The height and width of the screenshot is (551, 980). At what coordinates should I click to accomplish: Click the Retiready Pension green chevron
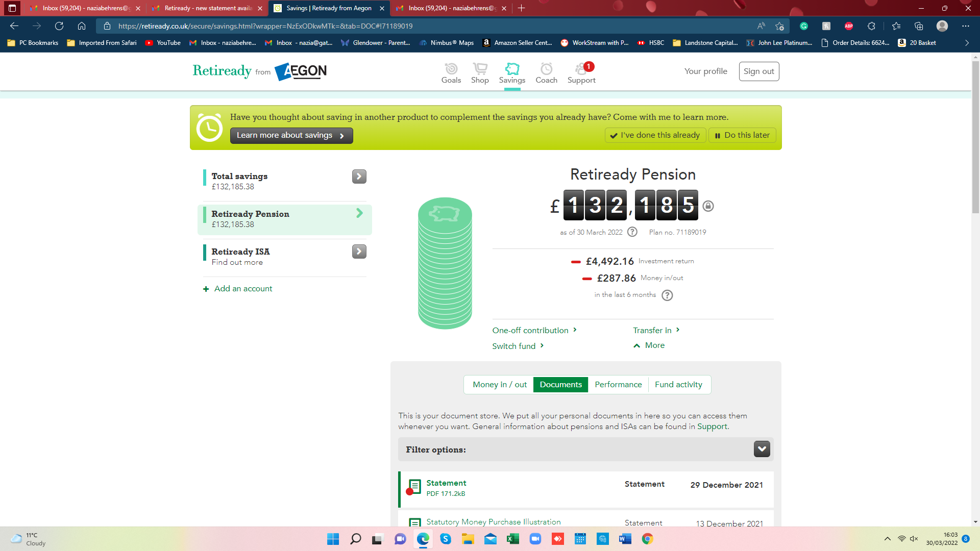click(x=359, y=213)
